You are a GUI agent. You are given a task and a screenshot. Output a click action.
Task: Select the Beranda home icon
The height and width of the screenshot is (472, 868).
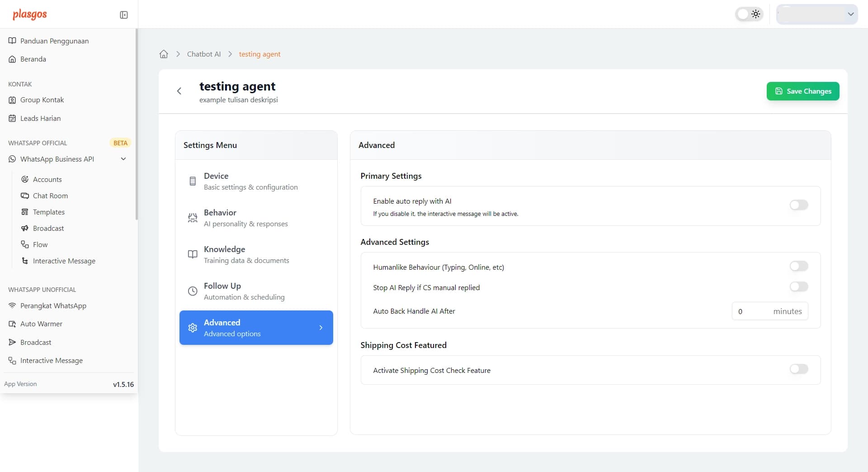[x=12, y=59]
